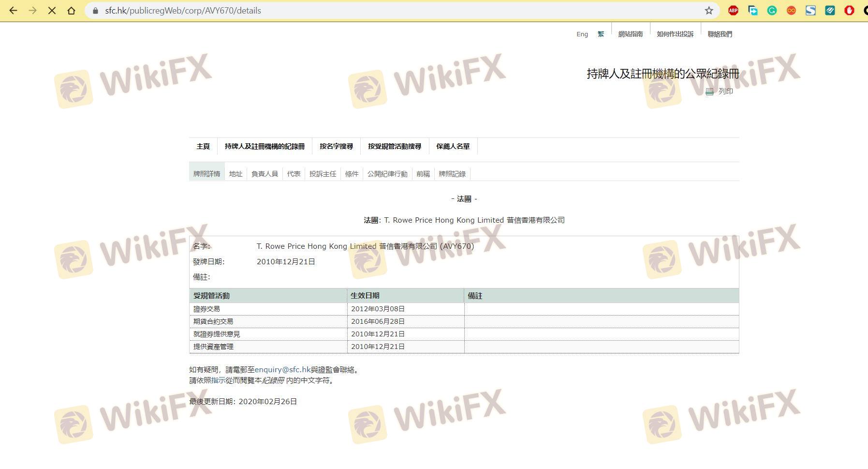
Task: Click the 期貨合約交易 table row label
Action: [x=213, y=321]
